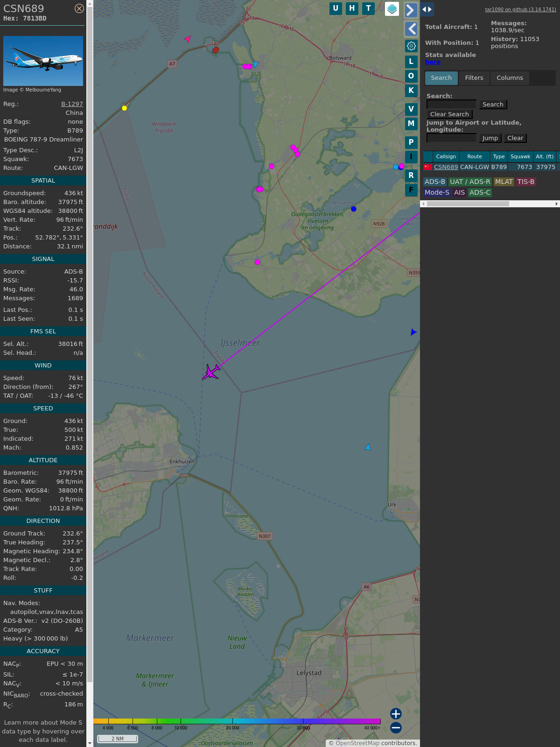Zoom out the map with minus button

click(x=396, y=727)
